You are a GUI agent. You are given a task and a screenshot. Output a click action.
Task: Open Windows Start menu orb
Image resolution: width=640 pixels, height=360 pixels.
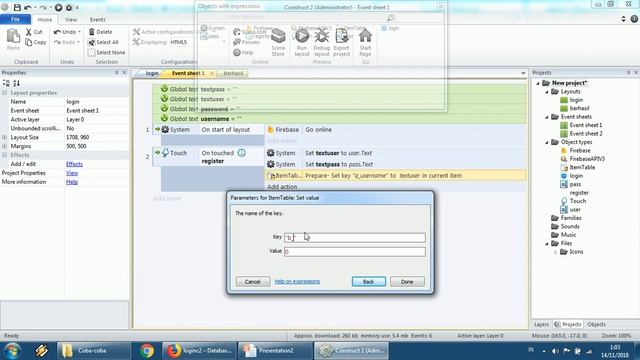coord(12,351)
